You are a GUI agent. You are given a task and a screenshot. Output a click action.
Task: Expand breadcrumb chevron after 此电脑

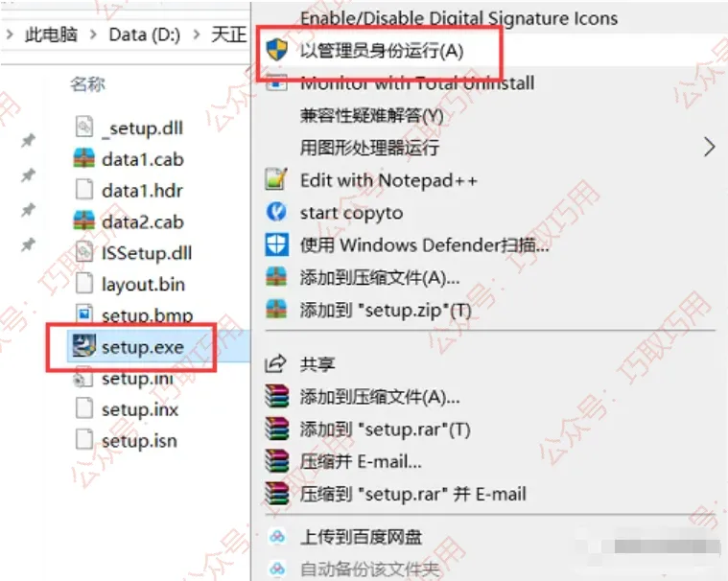93,35
